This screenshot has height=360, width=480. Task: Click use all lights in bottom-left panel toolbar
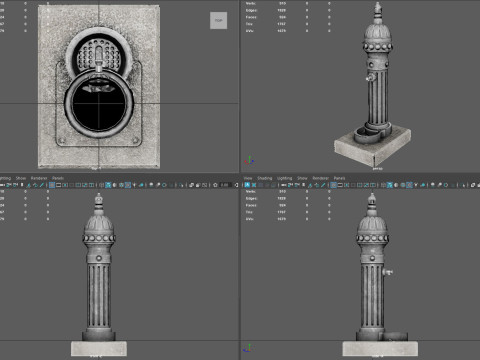134,185
